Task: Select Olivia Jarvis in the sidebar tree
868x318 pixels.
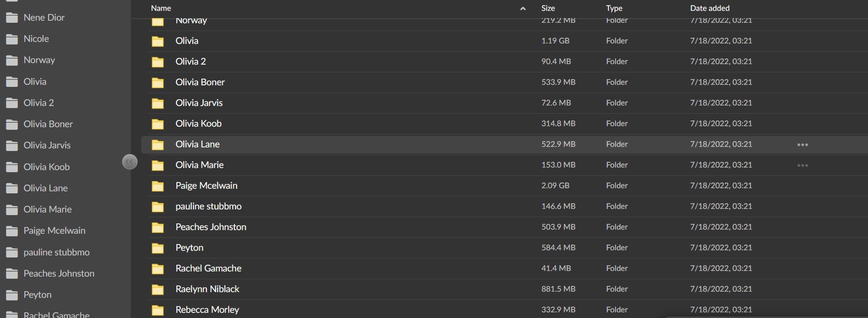Action: coord(47,145)
